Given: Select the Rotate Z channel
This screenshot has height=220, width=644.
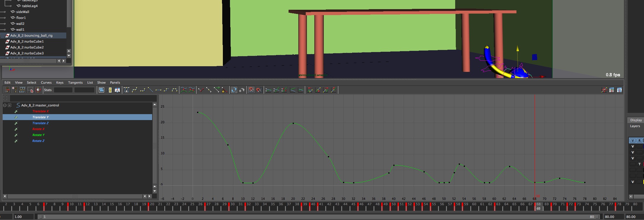Looking at the screenshot, I should click(x=38, y=141).
